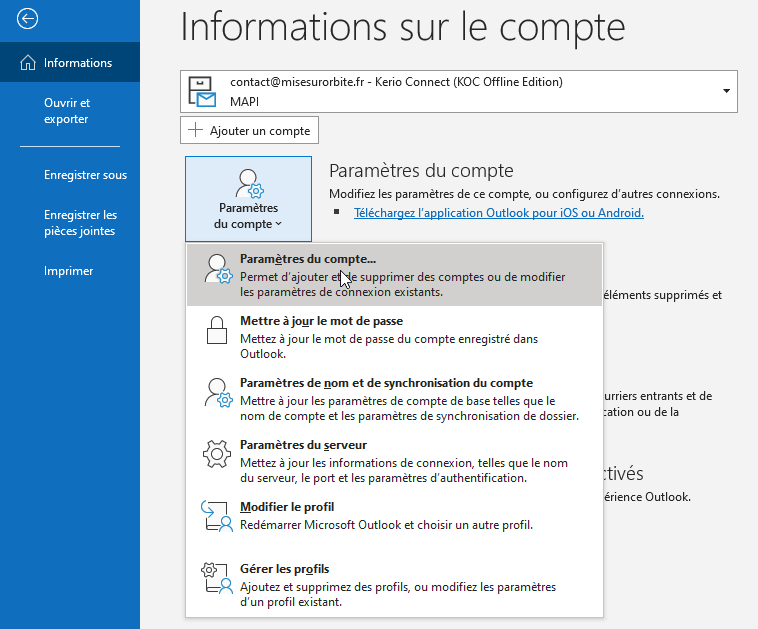Open the Téléchargez l'application Outlook link
The width and height of the screenshot is (758, 629).
click(498, 213)
